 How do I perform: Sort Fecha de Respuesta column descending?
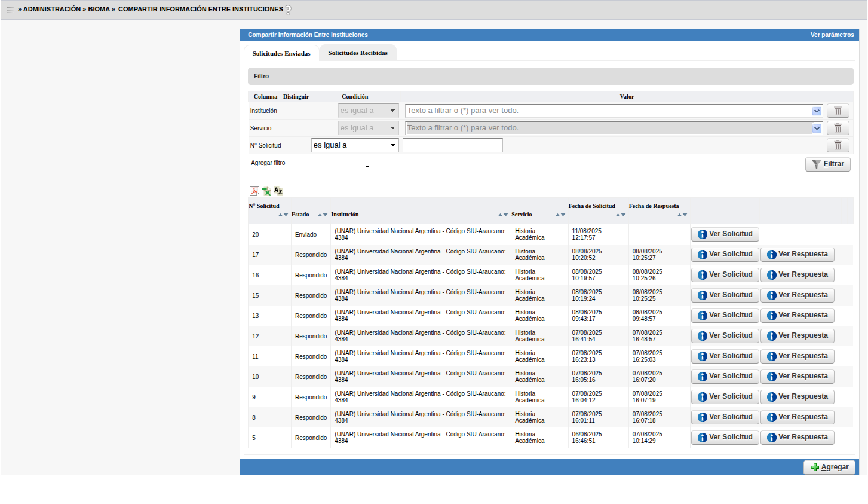tap(685, 215)
